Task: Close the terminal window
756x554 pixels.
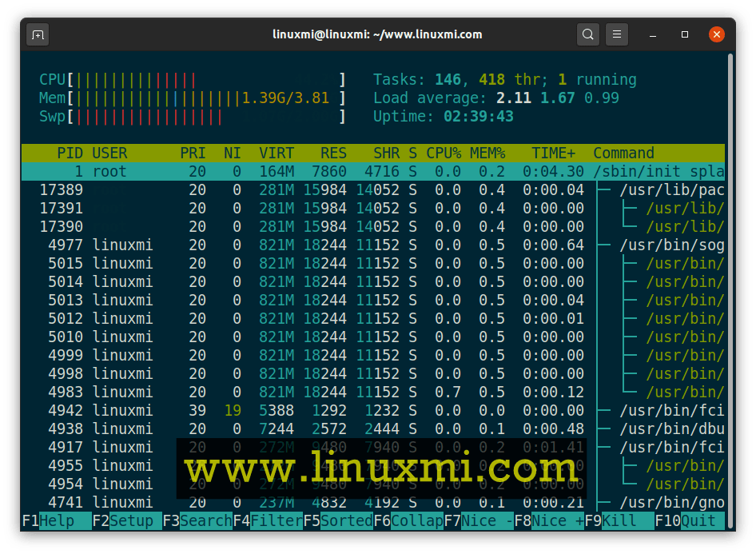Action: 717,34
